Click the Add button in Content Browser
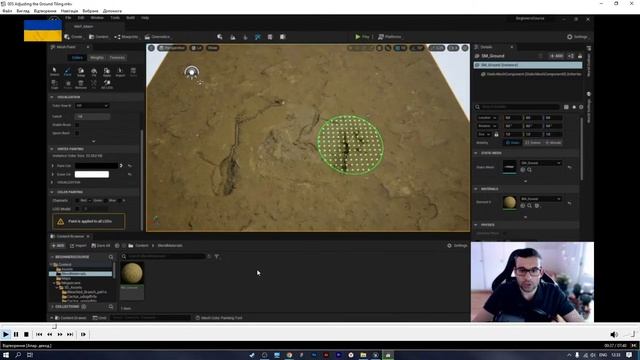This screenshot has height=360, width=640. pyautogui.click(x=58, y=245)
